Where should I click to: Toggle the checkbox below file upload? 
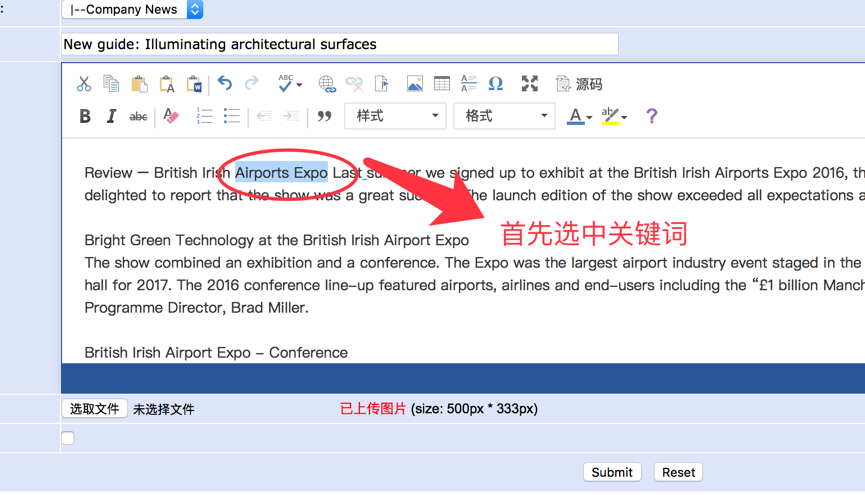(68, 438)
